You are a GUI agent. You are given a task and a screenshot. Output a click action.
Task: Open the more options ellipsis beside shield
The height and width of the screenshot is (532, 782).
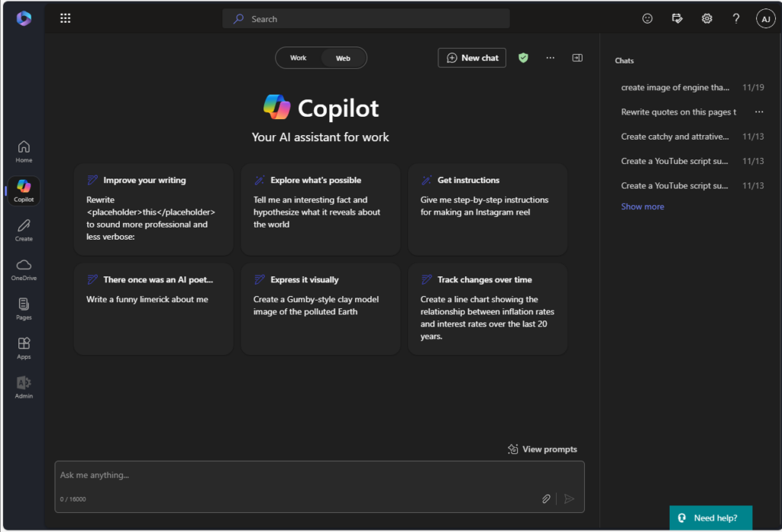click(550, 58)
